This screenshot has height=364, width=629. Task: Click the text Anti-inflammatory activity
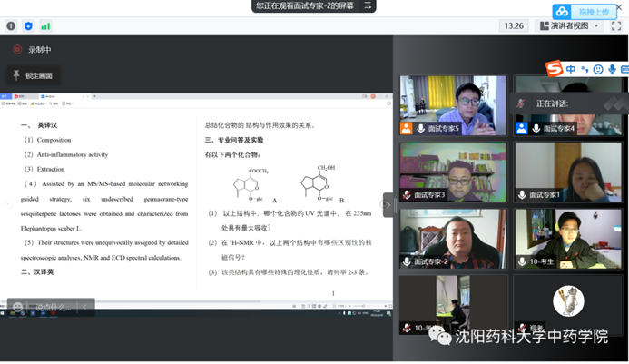pyautogui.click(x=73, y=154)
